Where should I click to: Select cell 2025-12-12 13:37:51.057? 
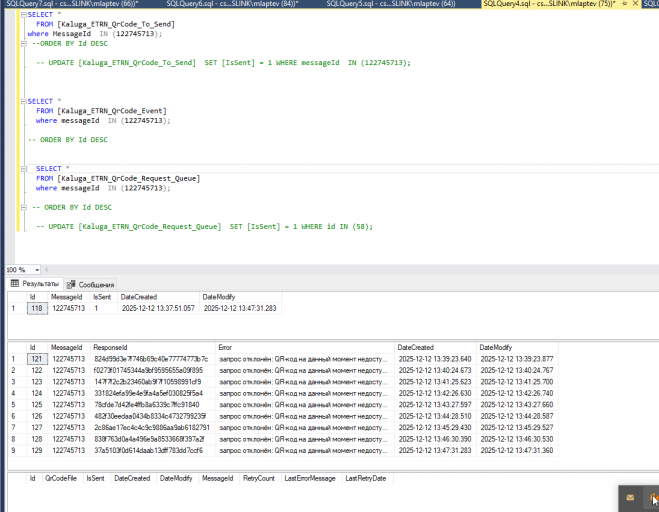click(158, 309)
